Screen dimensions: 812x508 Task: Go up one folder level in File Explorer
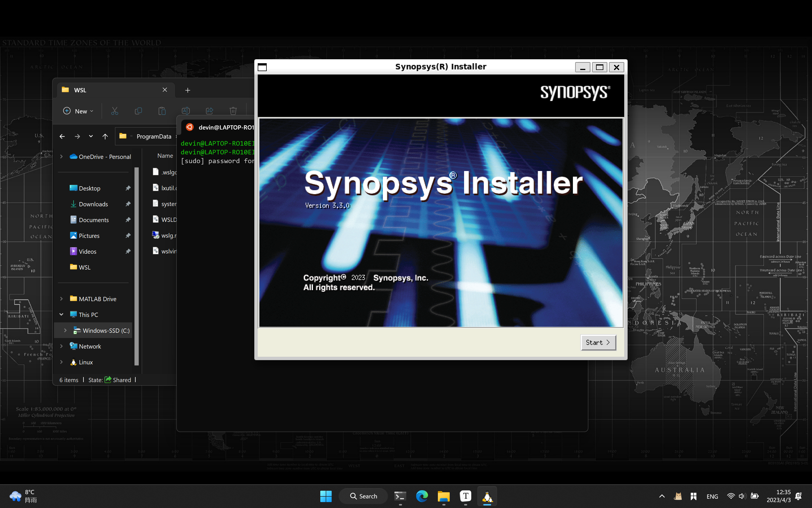coord(105,136)
